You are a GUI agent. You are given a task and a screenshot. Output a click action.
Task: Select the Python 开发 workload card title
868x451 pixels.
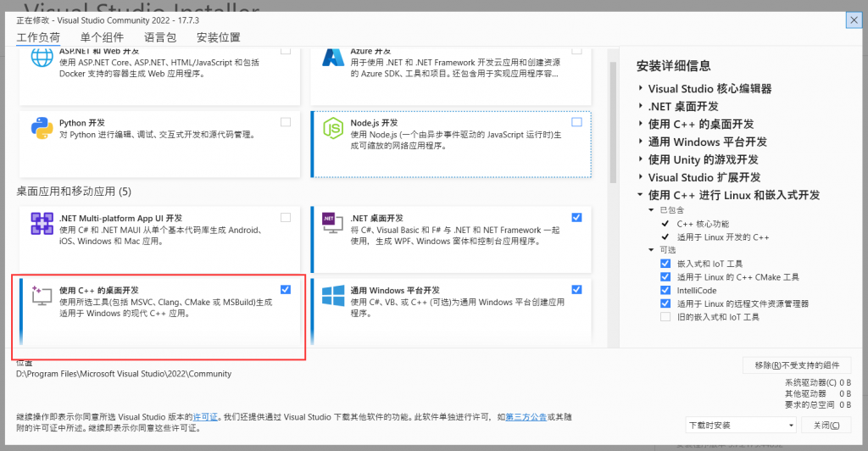click(82, 123)
